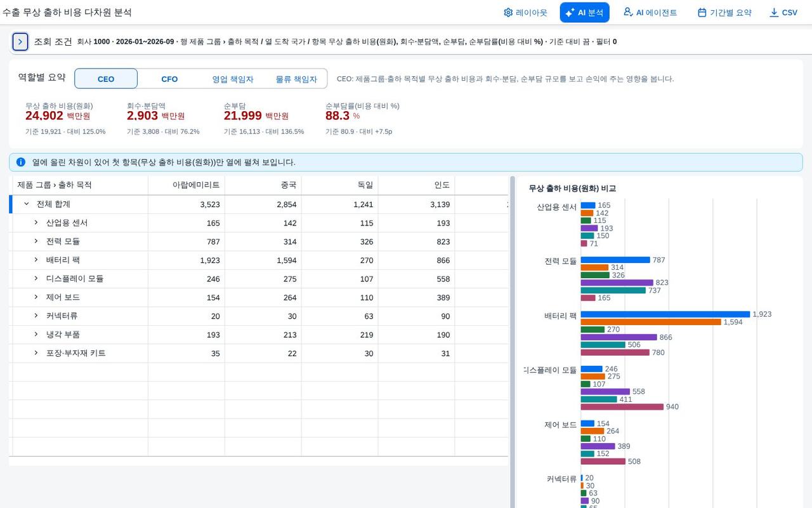Click the info icon in the blue notice banner
This screenshot has height=508, width=812.
click(21, 162)
